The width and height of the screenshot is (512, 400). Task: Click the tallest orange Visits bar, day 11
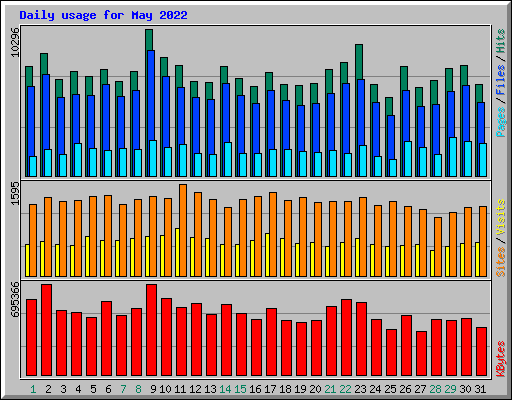183,230
